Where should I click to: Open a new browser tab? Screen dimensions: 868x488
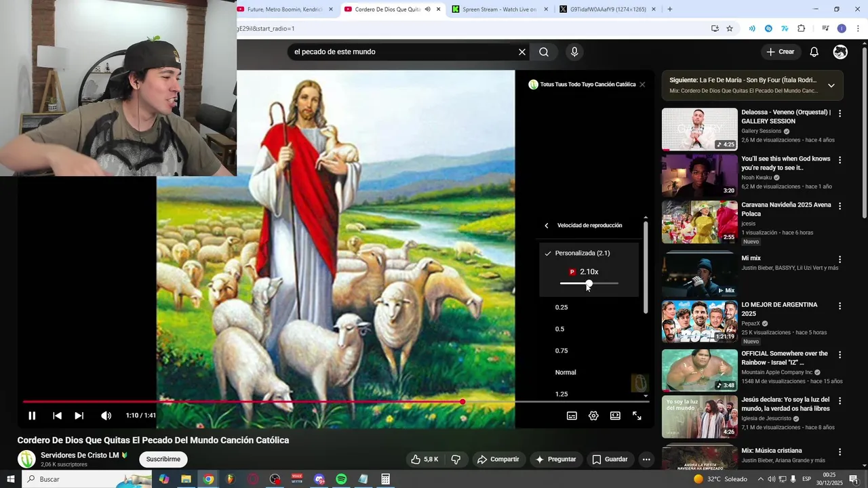670,9
